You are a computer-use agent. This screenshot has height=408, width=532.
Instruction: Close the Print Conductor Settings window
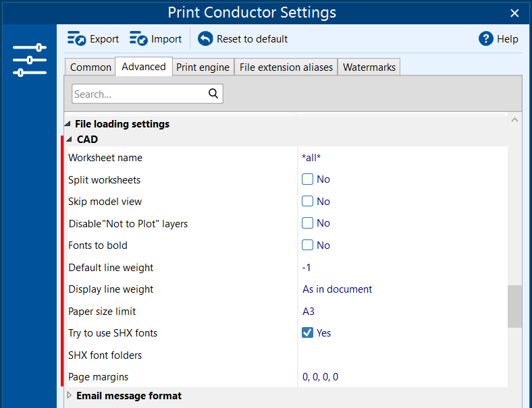pos(514,13)
